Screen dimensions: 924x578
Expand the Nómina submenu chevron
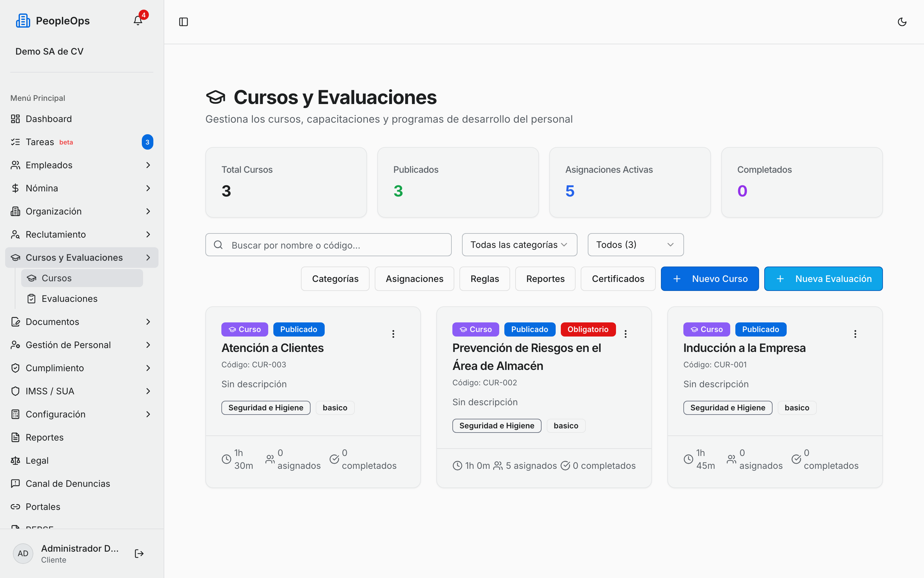(148, 188)
